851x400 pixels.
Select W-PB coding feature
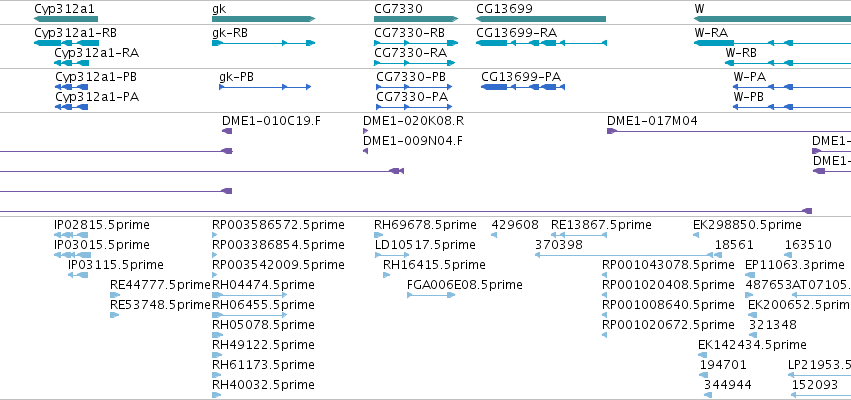click(792, 107)
